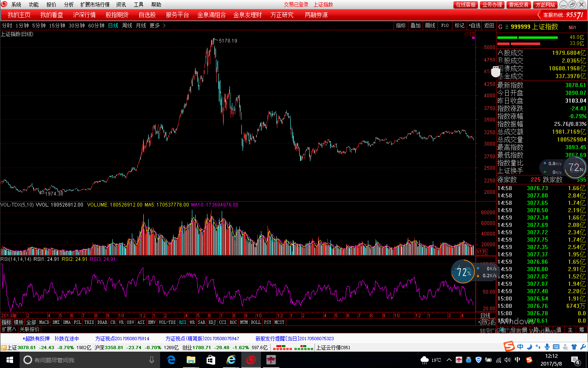Screen dimensions: 588x368
Task: Open 方正视点20170508075914 news link
Action: pyautogui.click(x=122, y=339)
